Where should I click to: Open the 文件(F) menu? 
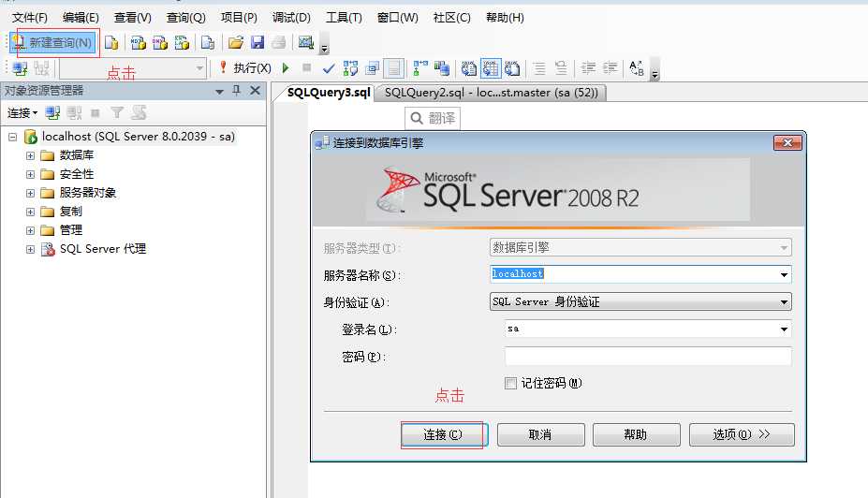[x=29, y=18]
